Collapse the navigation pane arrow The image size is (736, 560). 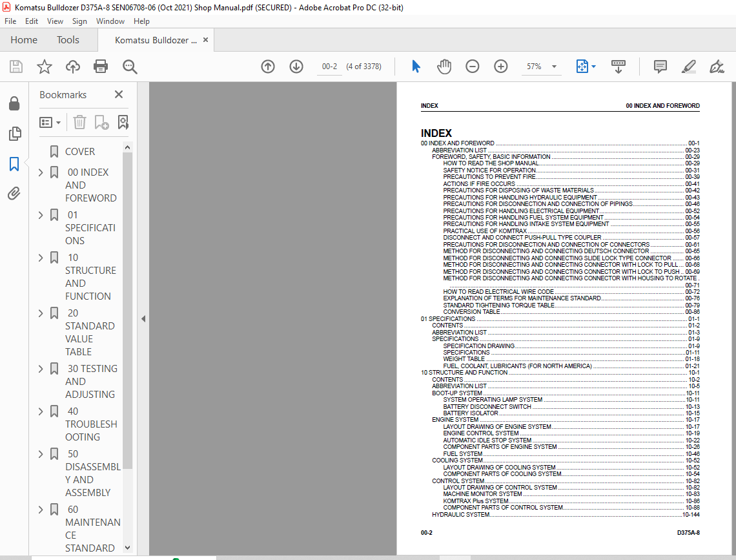[x=143, y=318]
